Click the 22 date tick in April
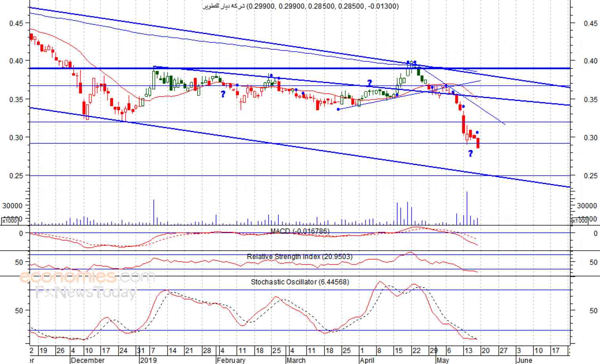 point(416,351)
